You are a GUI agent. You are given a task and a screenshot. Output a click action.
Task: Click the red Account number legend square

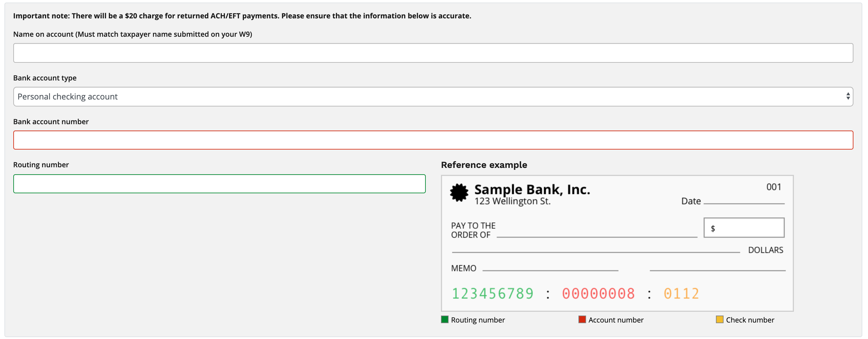582,319
